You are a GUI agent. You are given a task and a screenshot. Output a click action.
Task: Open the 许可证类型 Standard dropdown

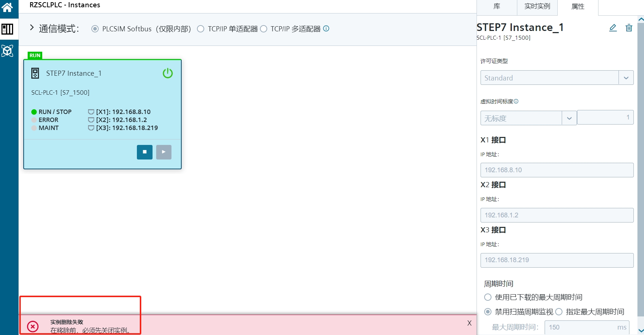(626, 78)
